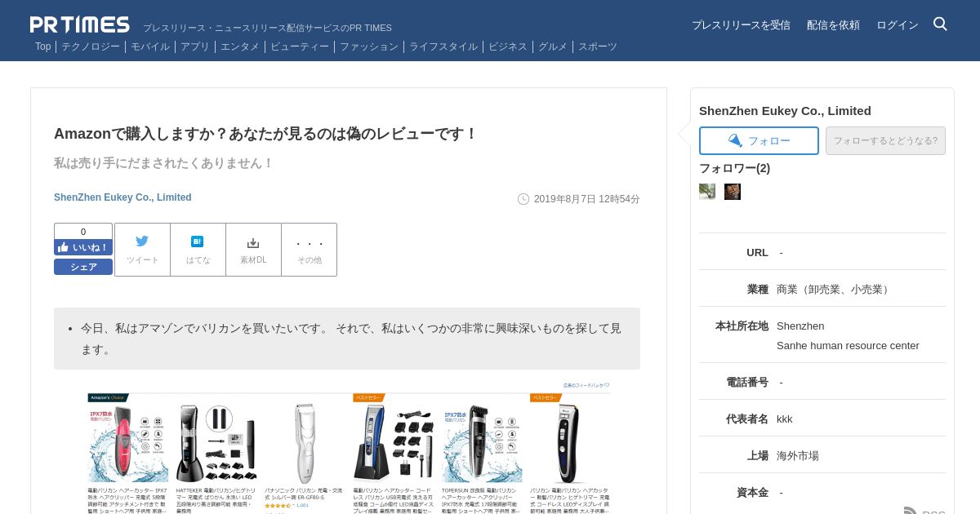This screenshot has height=514, width=980.
Task: Click ログイン link in header
Action: 898,25
